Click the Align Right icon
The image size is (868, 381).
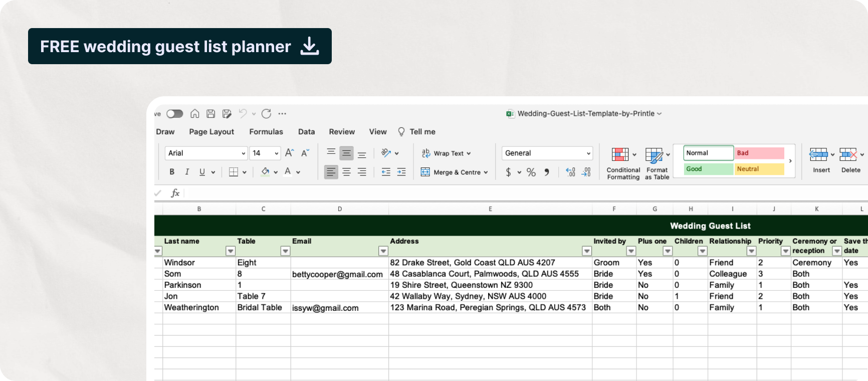[362, 172]
